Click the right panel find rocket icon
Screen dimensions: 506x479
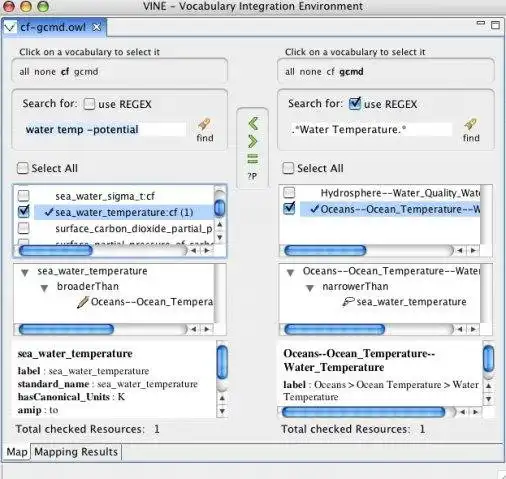tap(471, 124)
